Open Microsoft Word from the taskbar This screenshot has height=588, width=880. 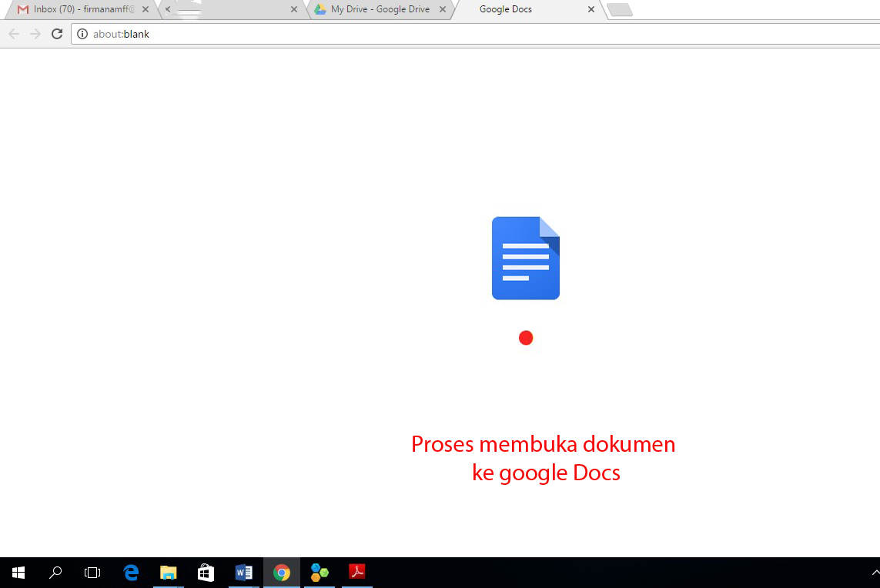click(244, 572)
